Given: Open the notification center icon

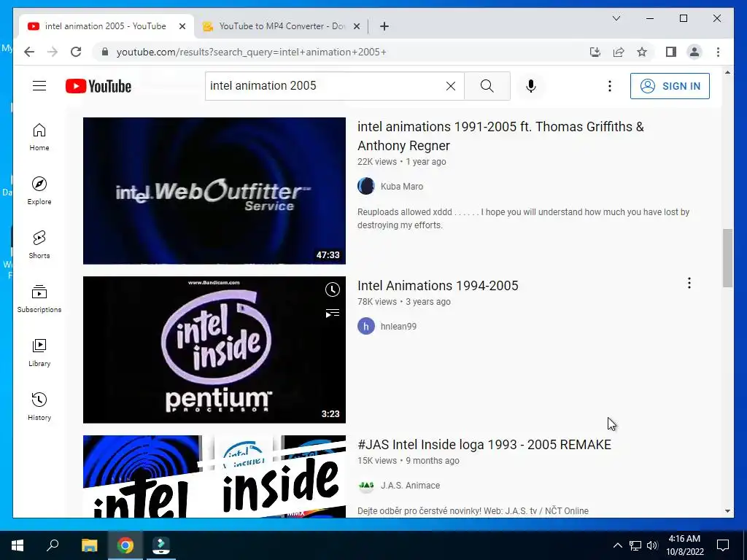Looking at the screenshot, I should 723,545.
